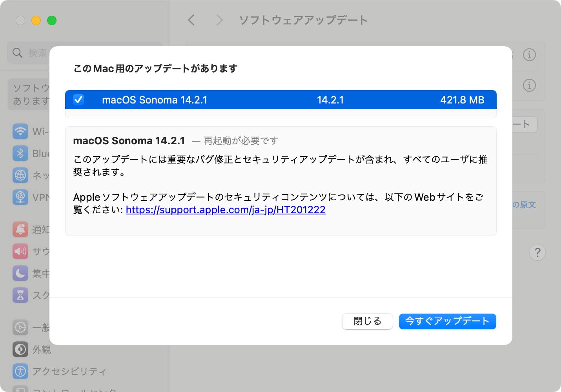Open the network globe icon in sidebar
Image resolution: width=561 pixels, height=392 pixels.
[x=20, y=175]
